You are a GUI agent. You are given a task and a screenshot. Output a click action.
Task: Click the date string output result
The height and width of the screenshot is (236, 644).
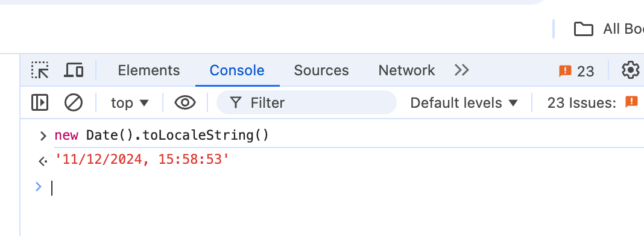coord(141,160)
